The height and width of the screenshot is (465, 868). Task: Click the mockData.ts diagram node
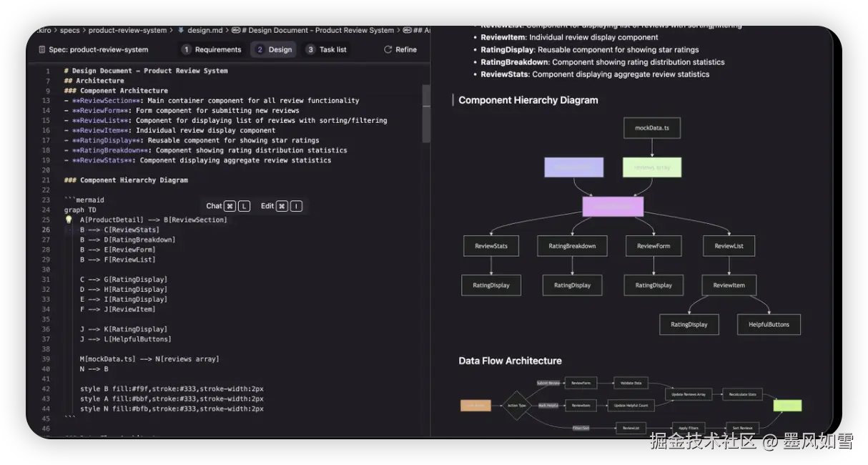click(652, 129)
